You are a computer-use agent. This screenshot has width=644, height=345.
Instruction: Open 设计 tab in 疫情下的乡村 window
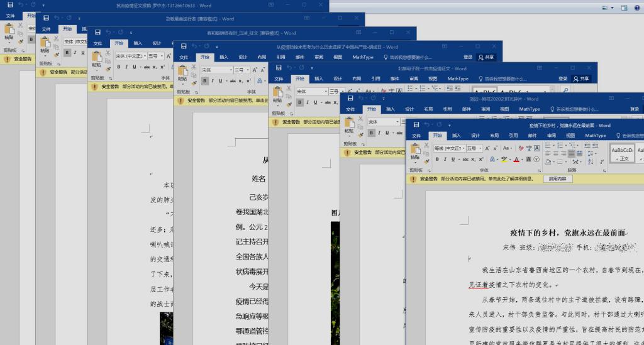click(475, 135)
